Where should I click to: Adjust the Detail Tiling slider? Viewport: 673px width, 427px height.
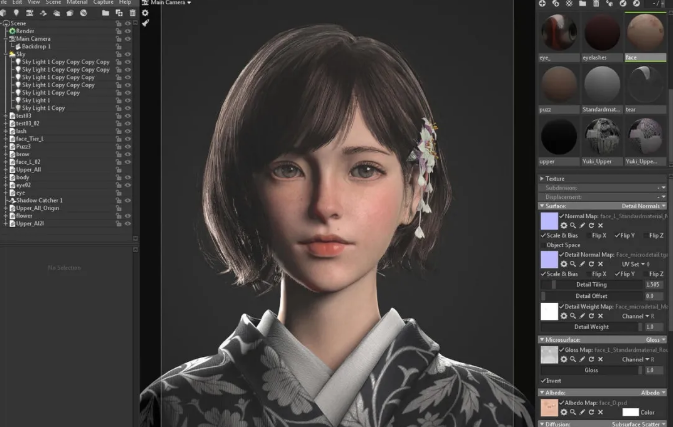592,285
